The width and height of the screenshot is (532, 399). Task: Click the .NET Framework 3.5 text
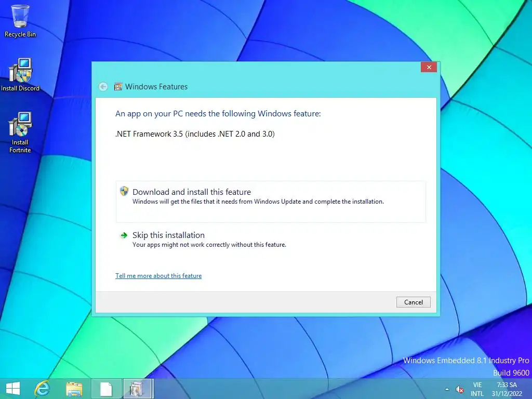tap(195, 134)
